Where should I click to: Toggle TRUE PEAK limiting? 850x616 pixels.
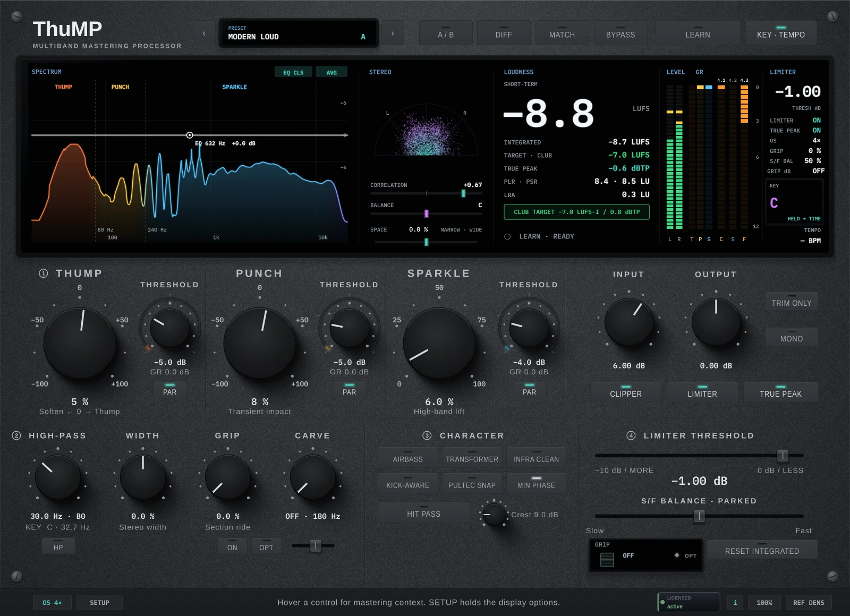click(780, 393)
